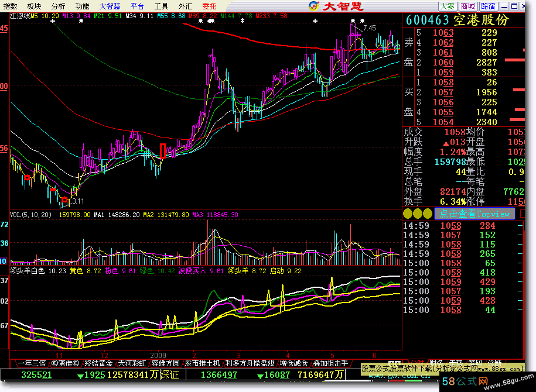The width and height of the screenshot is (536, 392).
Task: Click the VOL(5,10,20) indicator label
Action: (31, 215)
